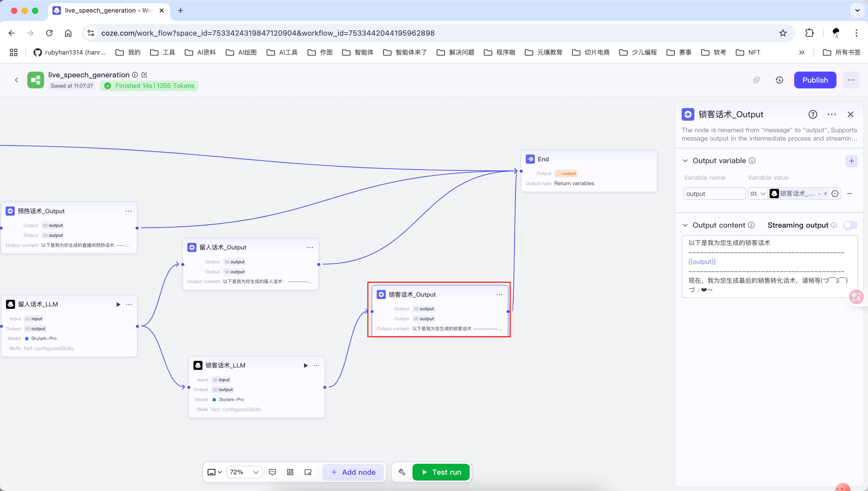Run the 锁客话术_LLM node with its play icon
The width and height of the screenshot is (868, 491).
(x=306, y=365)
